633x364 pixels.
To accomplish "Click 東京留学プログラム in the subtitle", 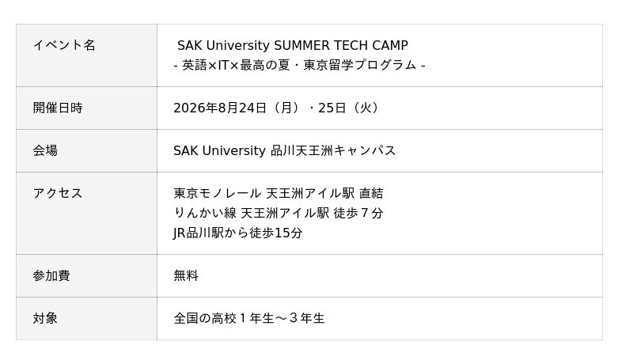I will pyautogui.click(x=360, y=66).
